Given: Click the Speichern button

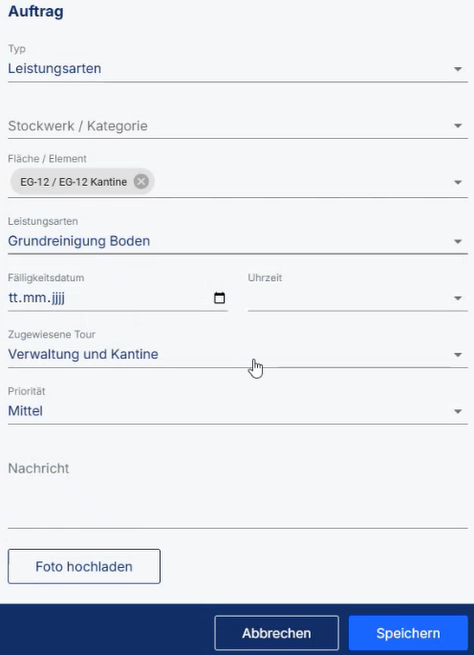Looking at the screenshot, I should tap(408, 633).
